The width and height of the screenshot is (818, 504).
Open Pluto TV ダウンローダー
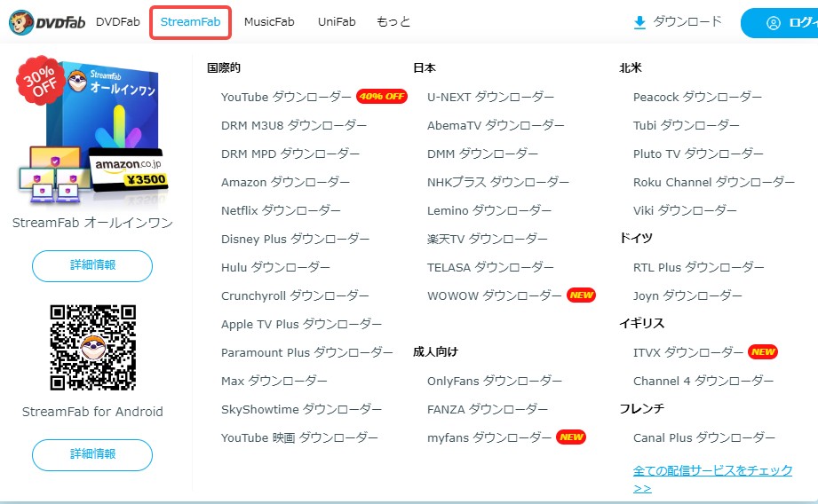pos(698,154)
